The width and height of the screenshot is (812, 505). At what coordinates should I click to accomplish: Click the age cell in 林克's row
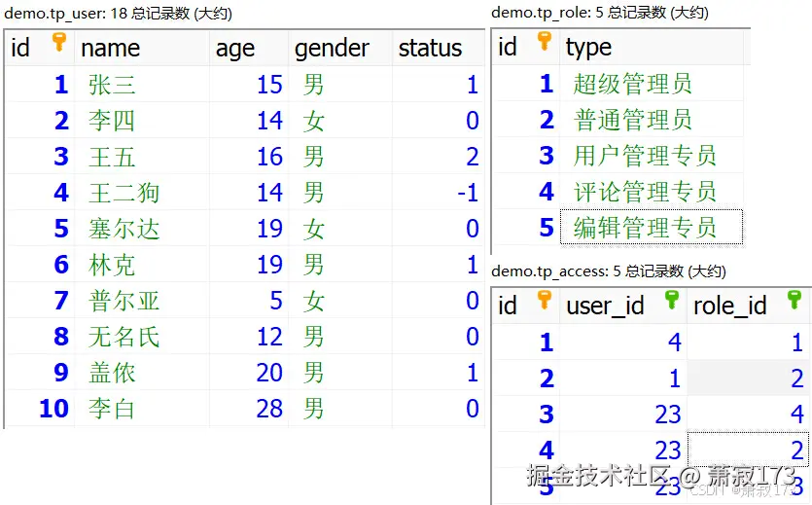click(x=249, y=264)
